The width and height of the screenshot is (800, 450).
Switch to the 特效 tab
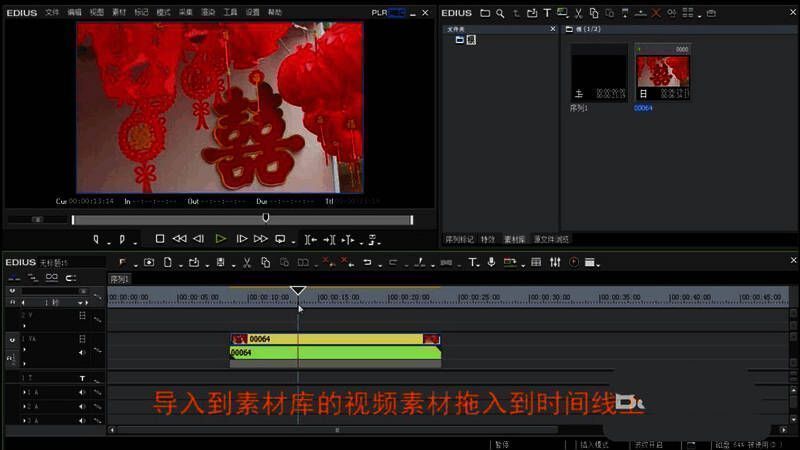488,239
